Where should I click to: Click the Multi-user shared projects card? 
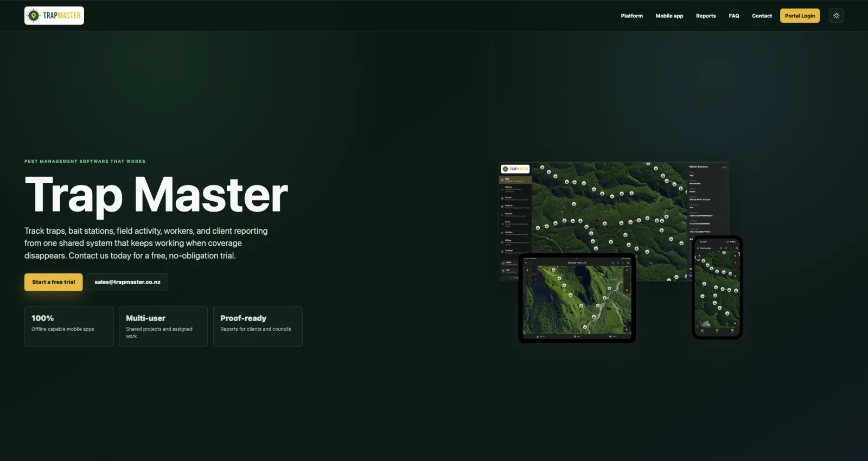163,326
